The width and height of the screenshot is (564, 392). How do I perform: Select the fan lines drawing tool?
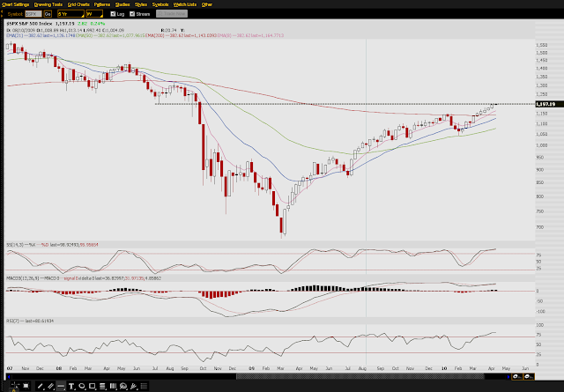134,386
